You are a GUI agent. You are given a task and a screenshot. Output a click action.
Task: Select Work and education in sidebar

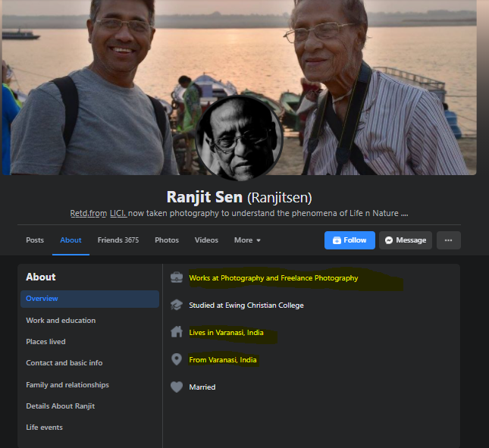(x=61, y=321)
